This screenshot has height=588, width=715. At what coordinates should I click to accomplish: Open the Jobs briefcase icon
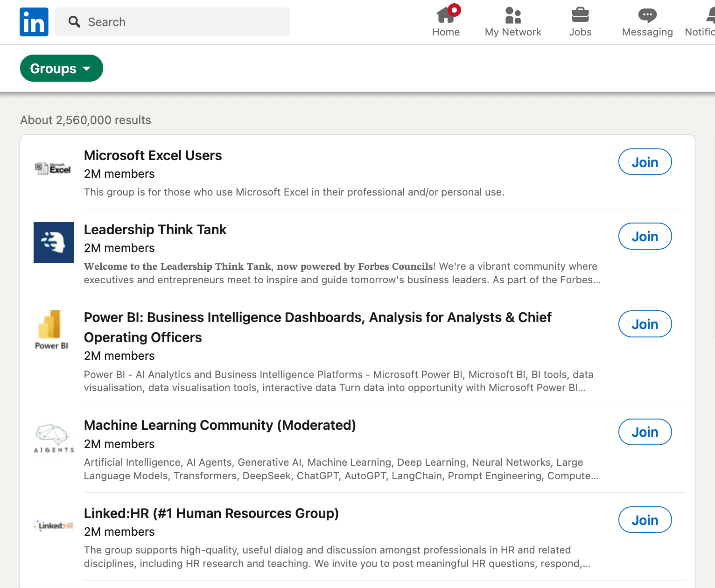580,15
